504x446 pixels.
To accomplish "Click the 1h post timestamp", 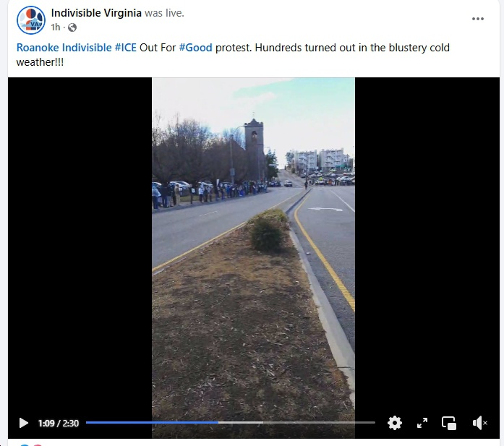I will (x=55, y=27).
